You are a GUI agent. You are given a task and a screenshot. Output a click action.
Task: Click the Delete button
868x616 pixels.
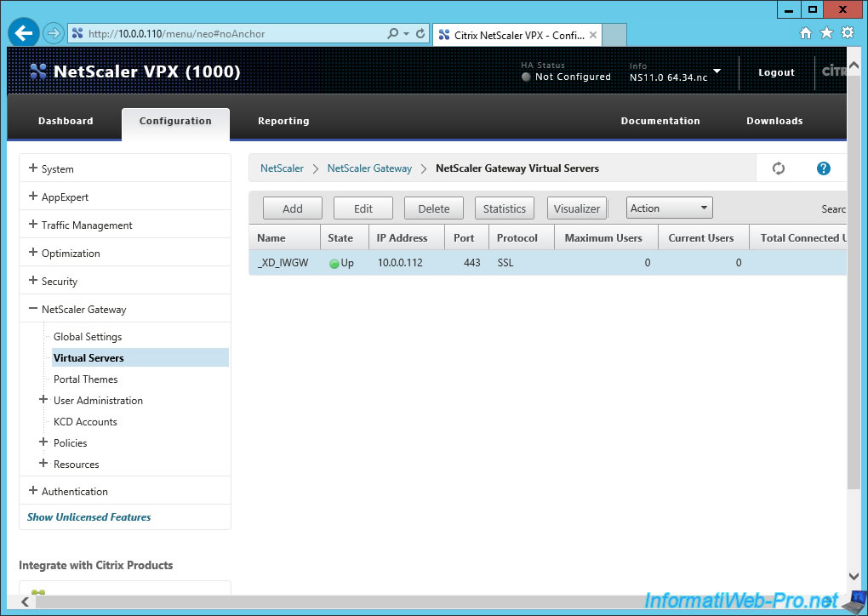434,208
